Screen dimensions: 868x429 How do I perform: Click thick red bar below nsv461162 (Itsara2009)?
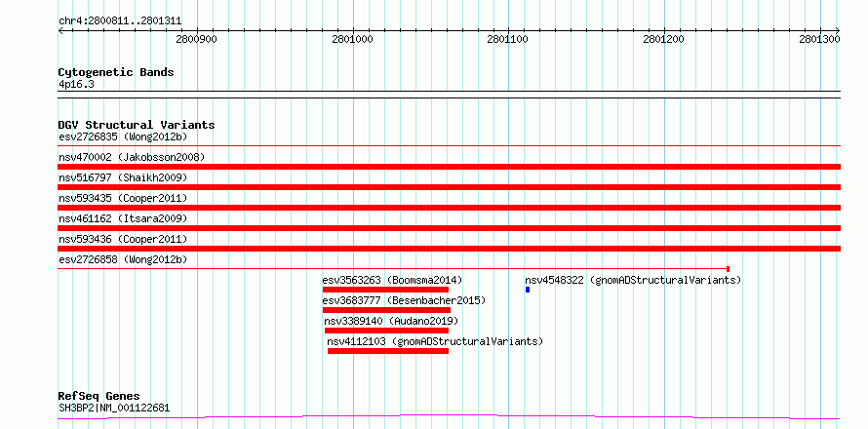449,228
